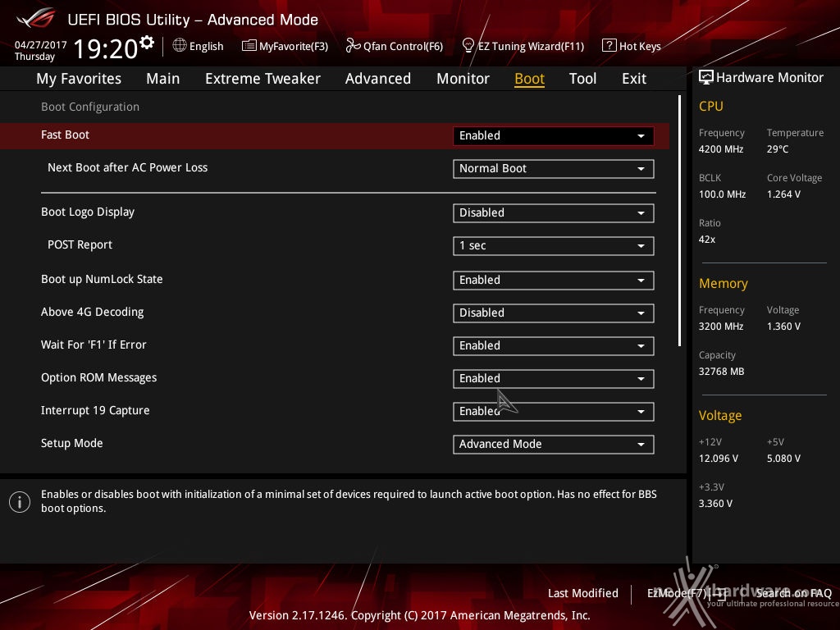Click the Above 4G Decoding label
Viewport: 840px width, 630px height.
pyautogui.click(x=92, y=312)
